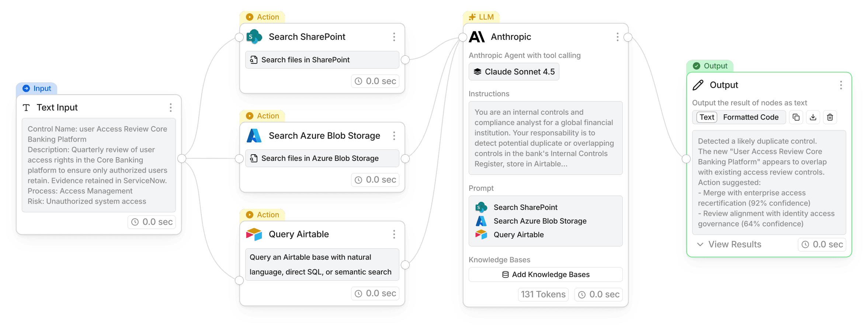Switch output format to Text
The image size is (868, 335).
[x=707, y=117]
